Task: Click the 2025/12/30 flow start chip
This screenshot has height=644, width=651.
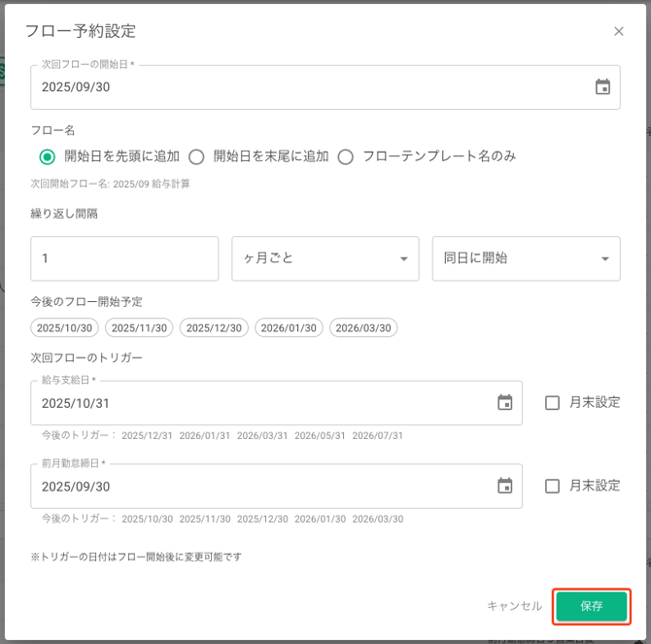Action: [x=214, y=328]
